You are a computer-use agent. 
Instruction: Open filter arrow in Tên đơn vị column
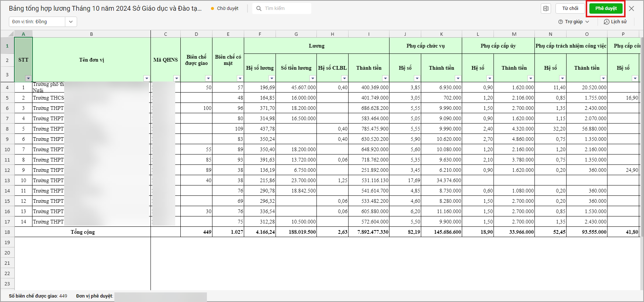click(146, 78)
